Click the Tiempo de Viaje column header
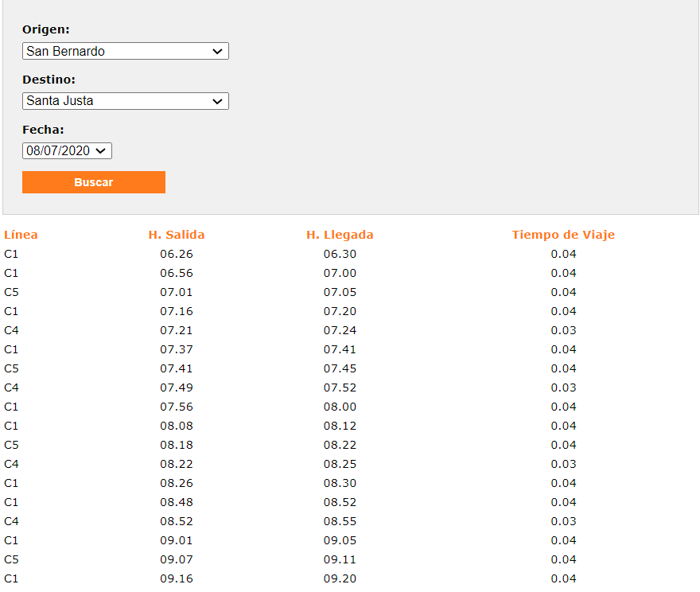The width and height of the screenshot is (700, 592). pyautogui.click(x=563, y=235)
